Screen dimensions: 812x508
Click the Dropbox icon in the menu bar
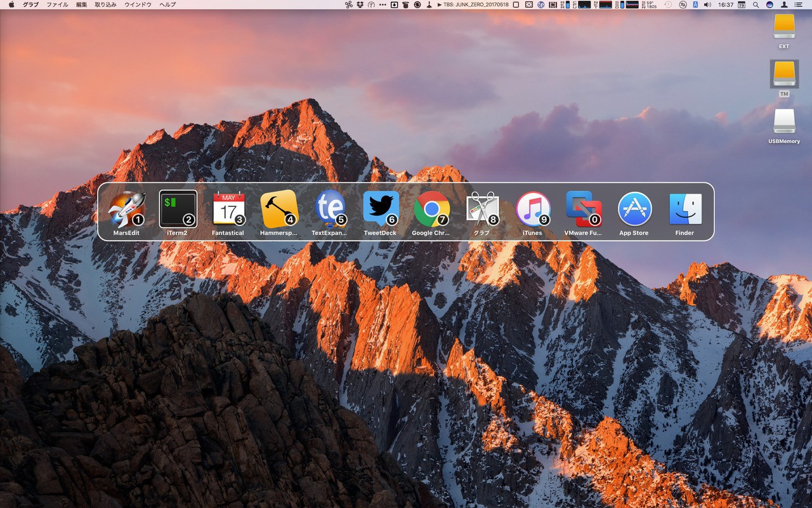tap(360, 4)
